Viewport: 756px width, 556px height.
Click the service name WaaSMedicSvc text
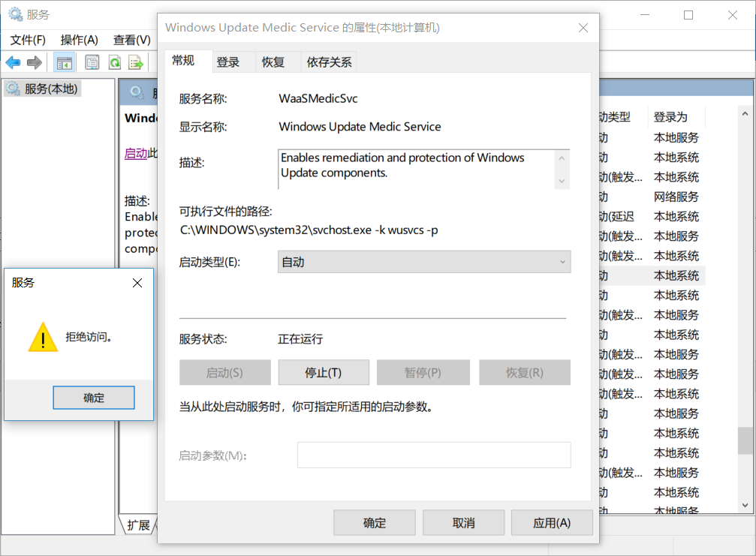[318, 99]
